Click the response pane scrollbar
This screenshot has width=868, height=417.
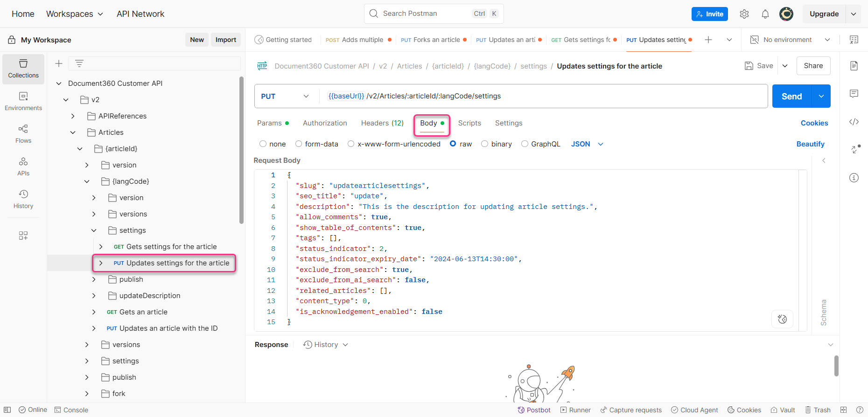pyautogui.click(x=836, y=366)
